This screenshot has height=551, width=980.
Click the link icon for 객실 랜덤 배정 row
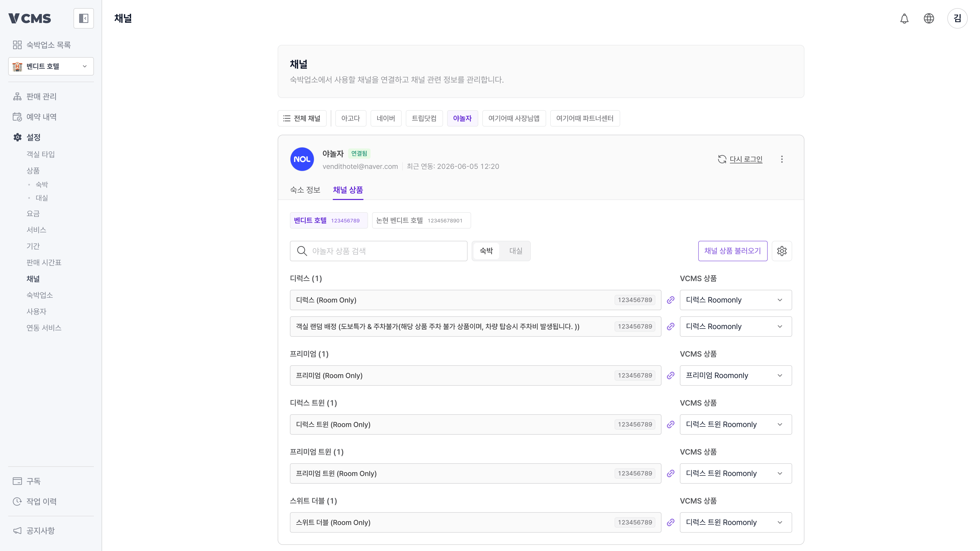pos(671,327)
